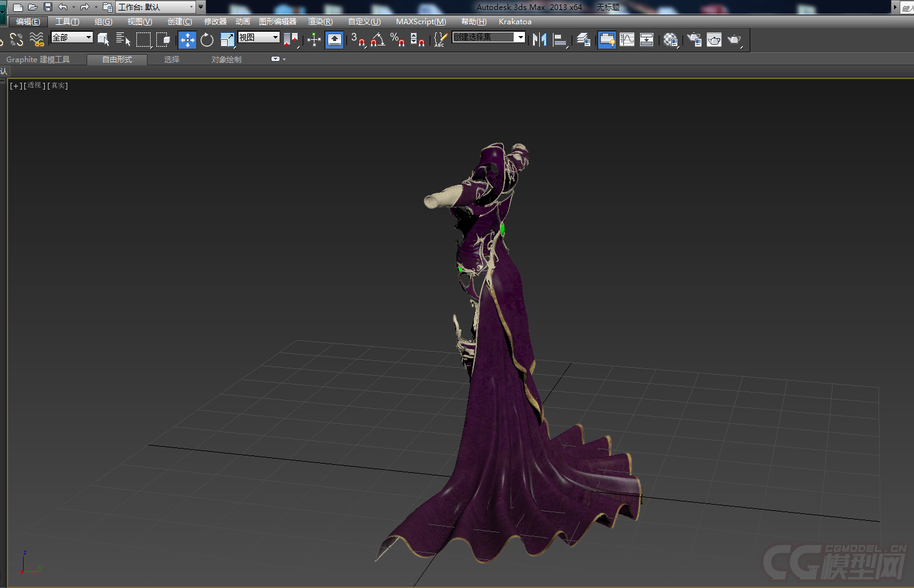
Task: Select the Select Object tool
Action: coord(103,40)
